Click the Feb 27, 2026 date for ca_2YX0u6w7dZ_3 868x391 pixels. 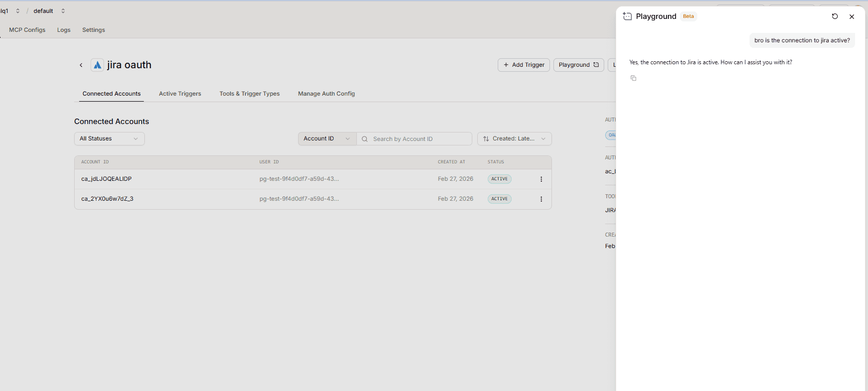click(455, 199)
